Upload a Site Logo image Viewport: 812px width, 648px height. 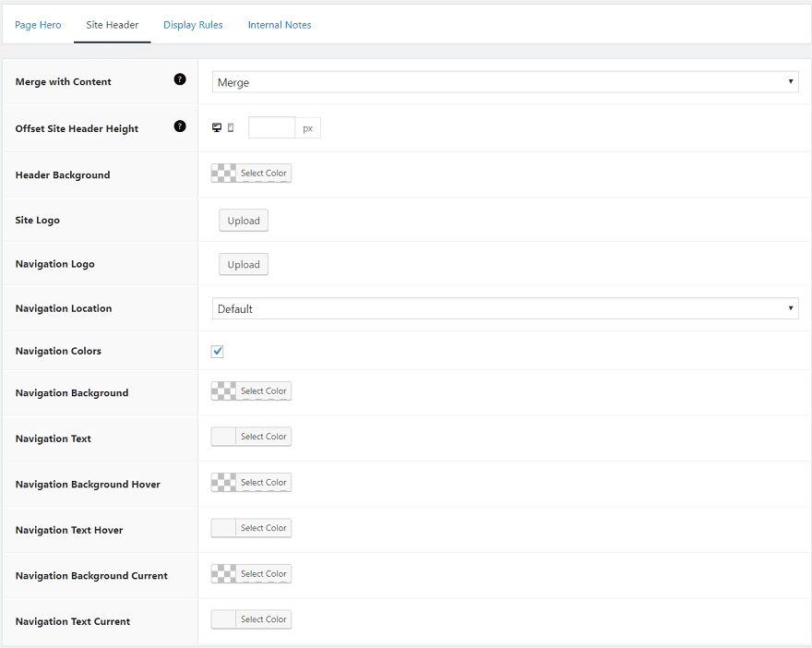[244, 221]
